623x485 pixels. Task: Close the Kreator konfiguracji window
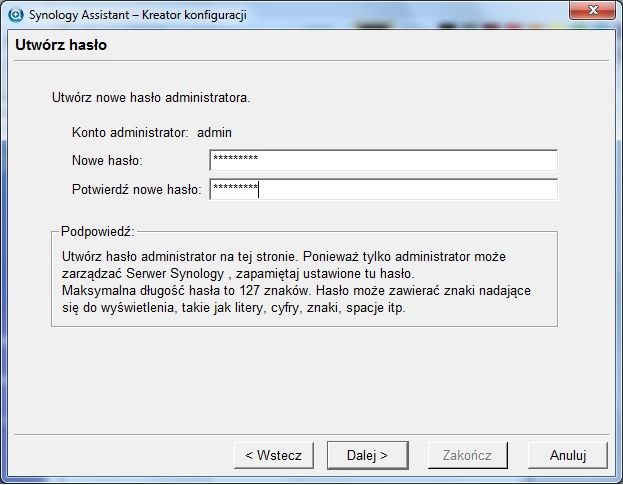592,10
